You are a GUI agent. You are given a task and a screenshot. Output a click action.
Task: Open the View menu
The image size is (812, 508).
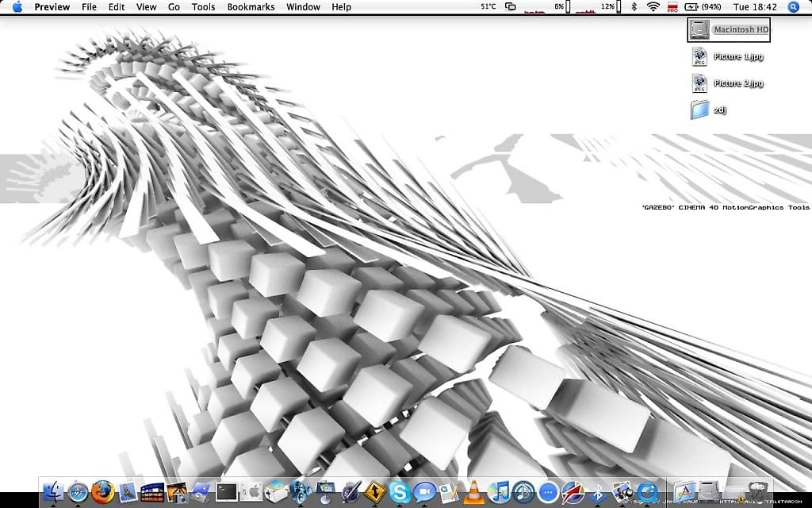pyautogui.click(x=146, y=6)
